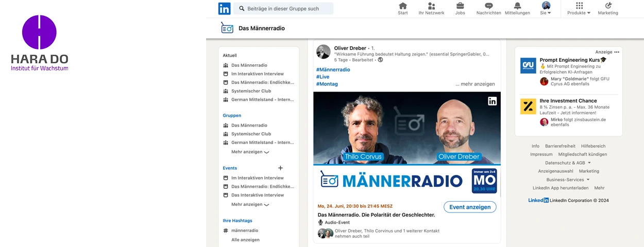The width and height of the screenshot is (644, 247).
Task: Select Das Männerradio under Aktuell
Action: [x=249, y=65]
